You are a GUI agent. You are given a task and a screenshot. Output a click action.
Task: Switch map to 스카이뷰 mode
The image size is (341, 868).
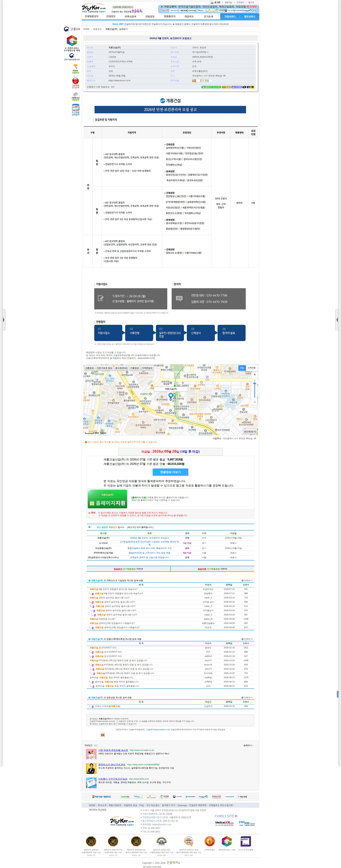(x=252, y=368)
